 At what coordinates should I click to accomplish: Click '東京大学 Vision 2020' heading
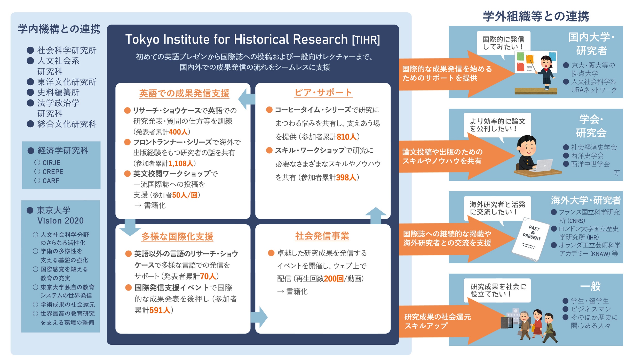click(56, 215)
